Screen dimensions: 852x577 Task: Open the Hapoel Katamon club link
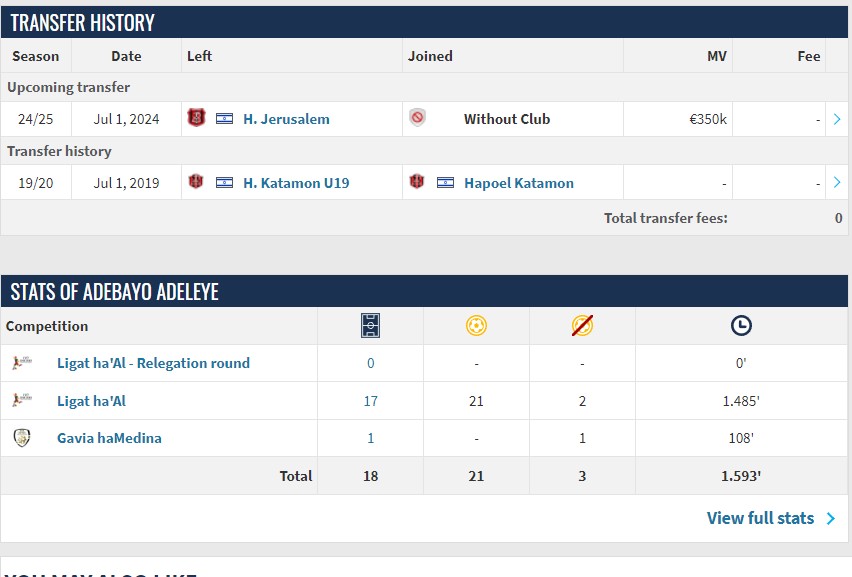tap(518, 183)
